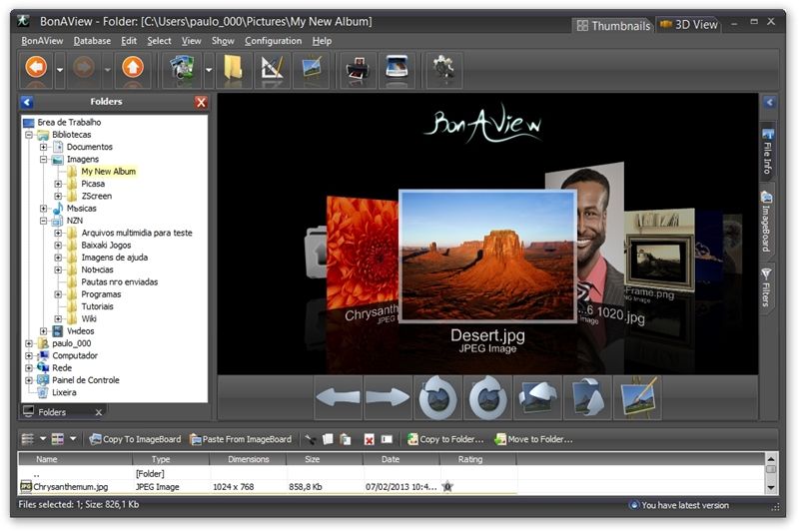Click the picture editing toolbar icon
The height and width of the screenshot is (532, 799).
pyautogui.click(x=312, y=68)
